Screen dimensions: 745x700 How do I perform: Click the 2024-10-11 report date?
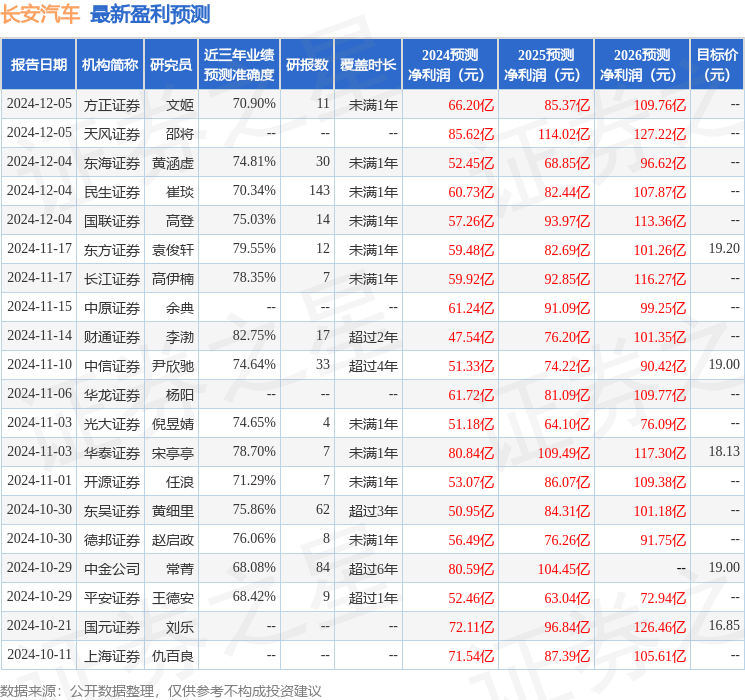39,654
